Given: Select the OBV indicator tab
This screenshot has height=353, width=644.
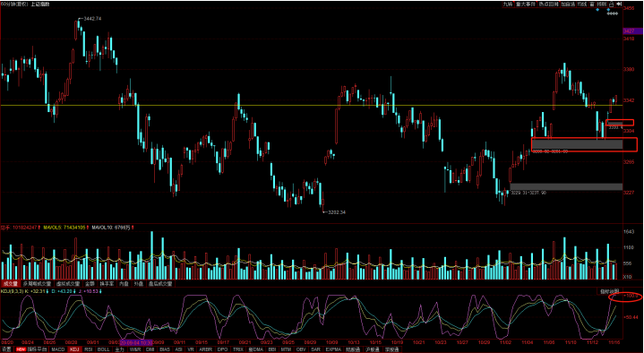Looking at the screenshot, I should (302, 349).
